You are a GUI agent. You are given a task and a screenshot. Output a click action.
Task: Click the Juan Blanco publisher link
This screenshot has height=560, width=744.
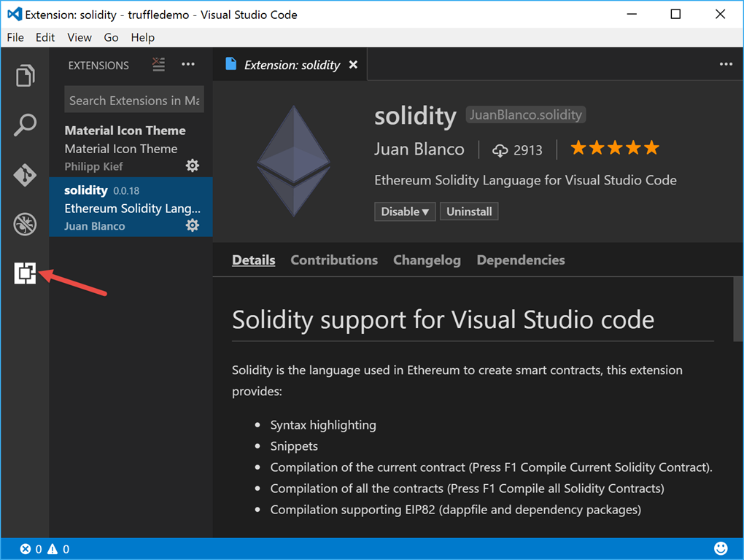pyautogui.click(x=419, y=149)
